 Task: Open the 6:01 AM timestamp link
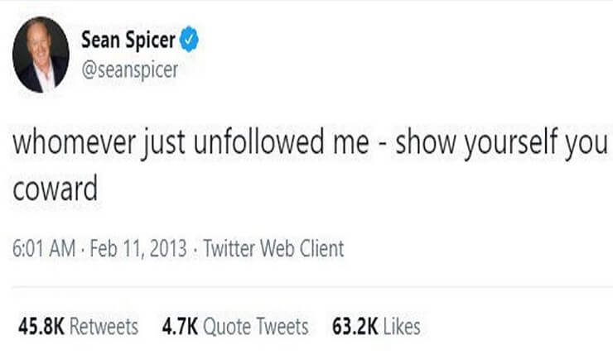(x=44, y=248)
